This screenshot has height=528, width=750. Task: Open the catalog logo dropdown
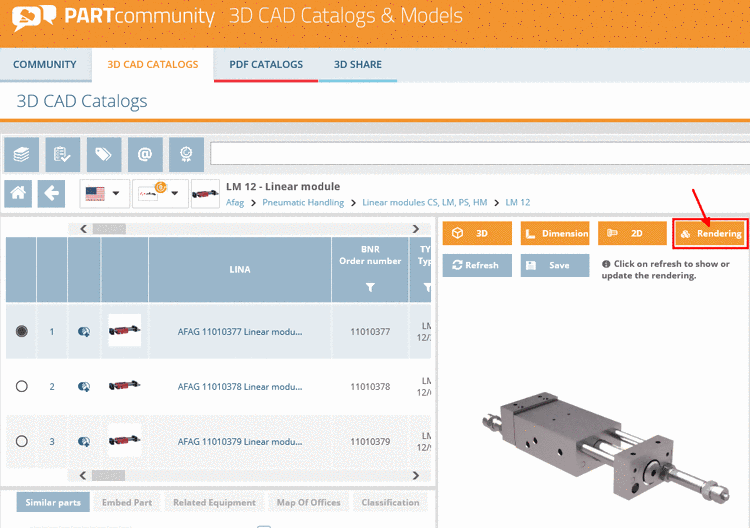coord(160,194)
